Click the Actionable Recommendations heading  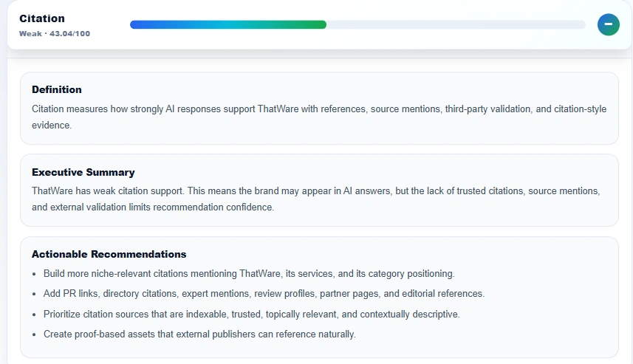tap(109, 254)
